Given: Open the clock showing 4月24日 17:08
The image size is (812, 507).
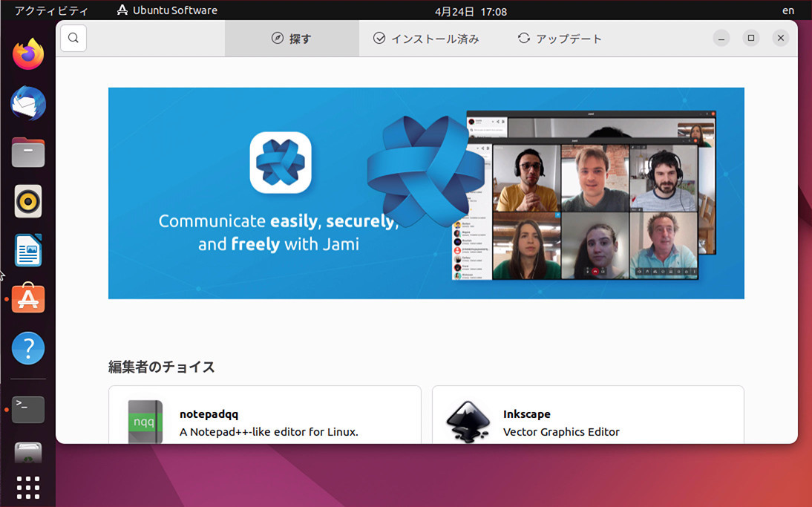Looking at the screenshot, I should tap(471, 11).
